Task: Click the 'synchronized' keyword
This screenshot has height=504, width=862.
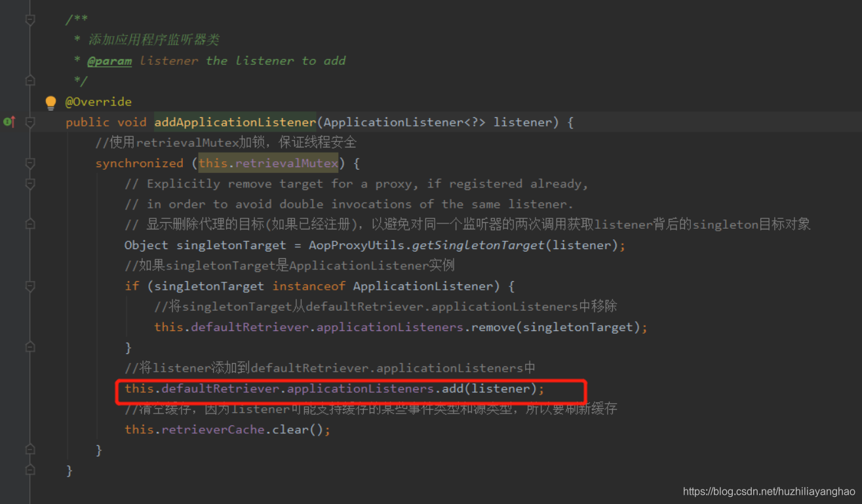Action: [x=139, y=163]
